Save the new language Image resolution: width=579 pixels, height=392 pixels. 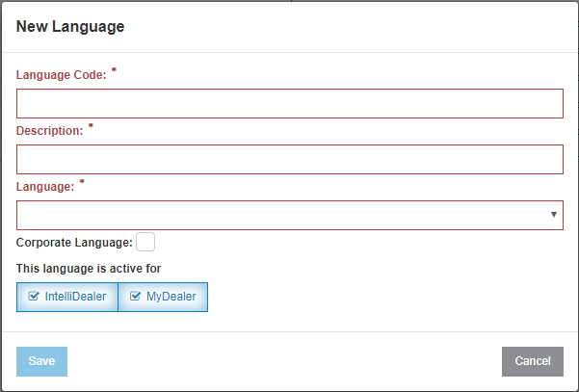click(x=41, y=361)
